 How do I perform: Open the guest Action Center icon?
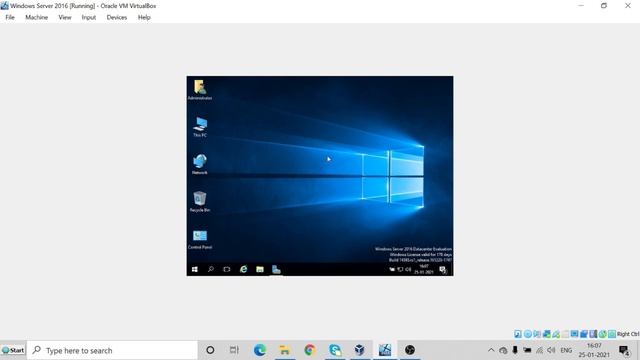click(x=443, y=270)
